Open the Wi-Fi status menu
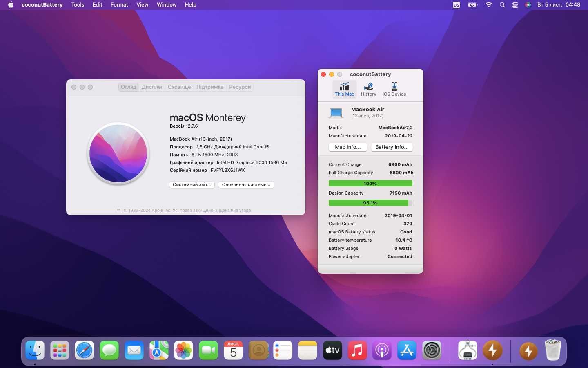This screenshot has height=368, width=588. (x=488, y=5)
